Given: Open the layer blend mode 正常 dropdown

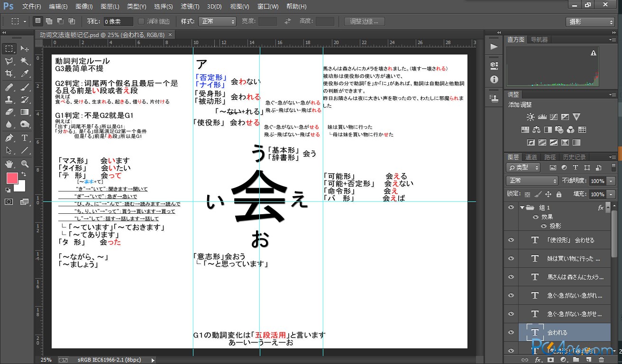Looking at the screenshot, I should pos(532,181).
